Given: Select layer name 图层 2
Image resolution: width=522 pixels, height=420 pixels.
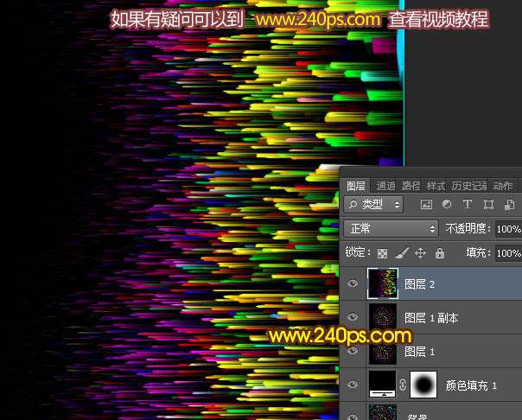Looking at the screenshot, I should coord(419,284).
